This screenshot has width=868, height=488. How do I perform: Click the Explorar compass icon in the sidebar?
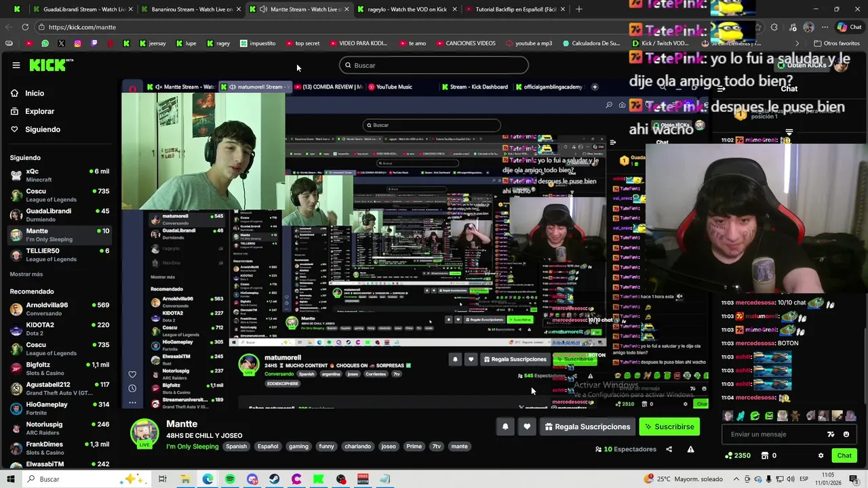[14, 111]
